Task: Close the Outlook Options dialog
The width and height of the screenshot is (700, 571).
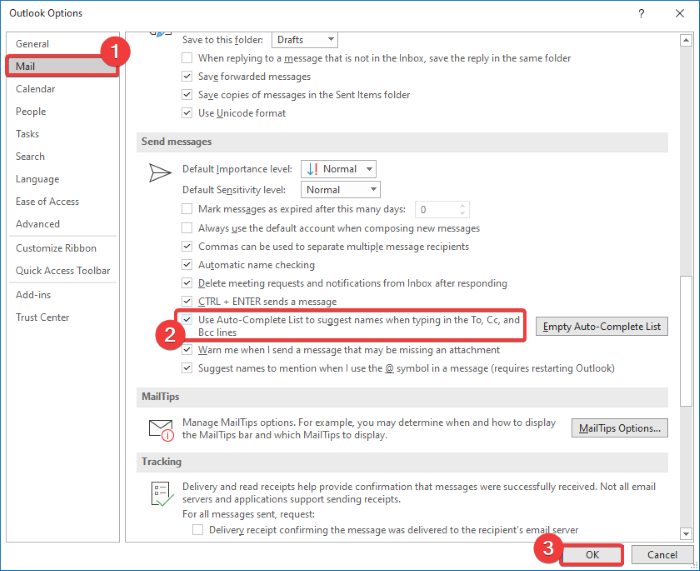Action: pyautogui.click(x=679, y=13)
